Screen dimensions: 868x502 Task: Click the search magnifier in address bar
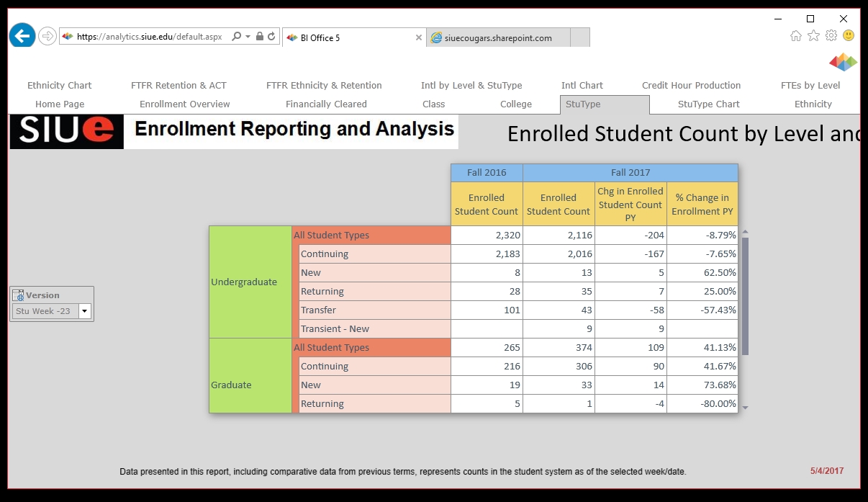[237, 37]
